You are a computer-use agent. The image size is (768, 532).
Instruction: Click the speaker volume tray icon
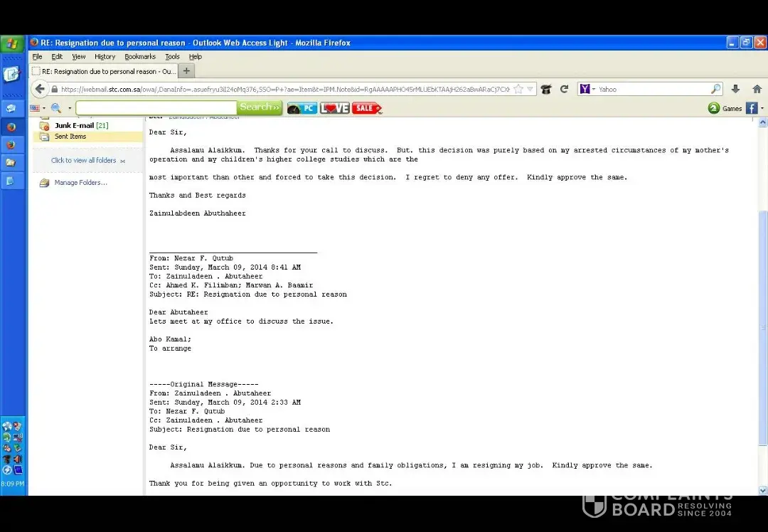click(18, 459)
